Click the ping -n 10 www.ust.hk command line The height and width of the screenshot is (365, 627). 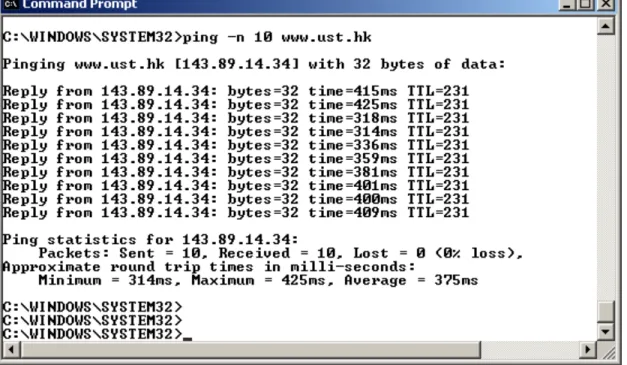pos(187,37)
